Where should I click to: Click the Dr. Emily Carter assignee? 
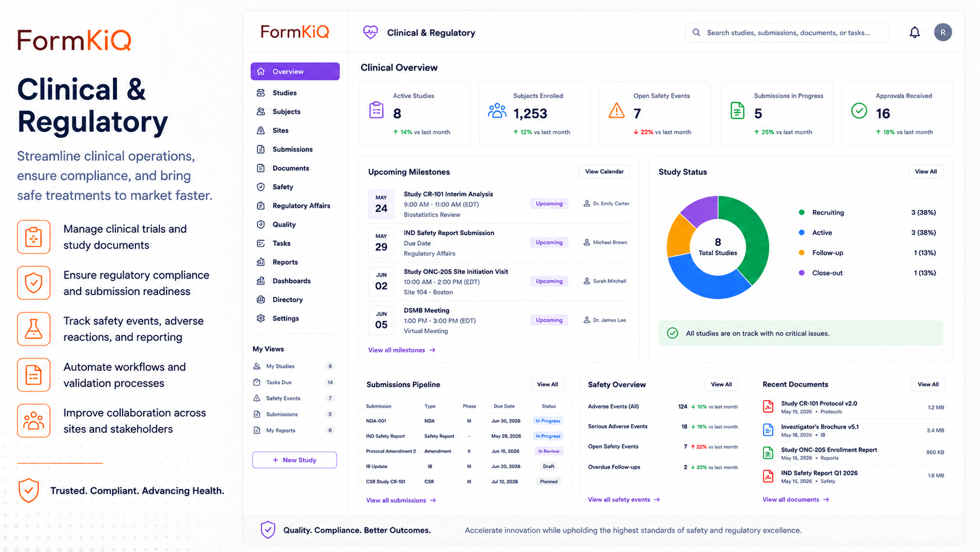tap(606, 204)
